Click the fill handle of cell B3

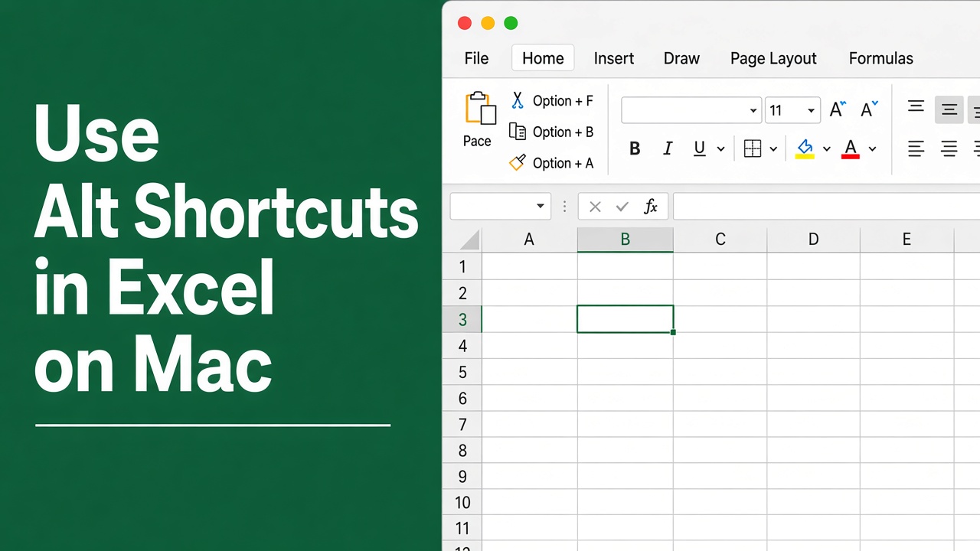(673, 332)
